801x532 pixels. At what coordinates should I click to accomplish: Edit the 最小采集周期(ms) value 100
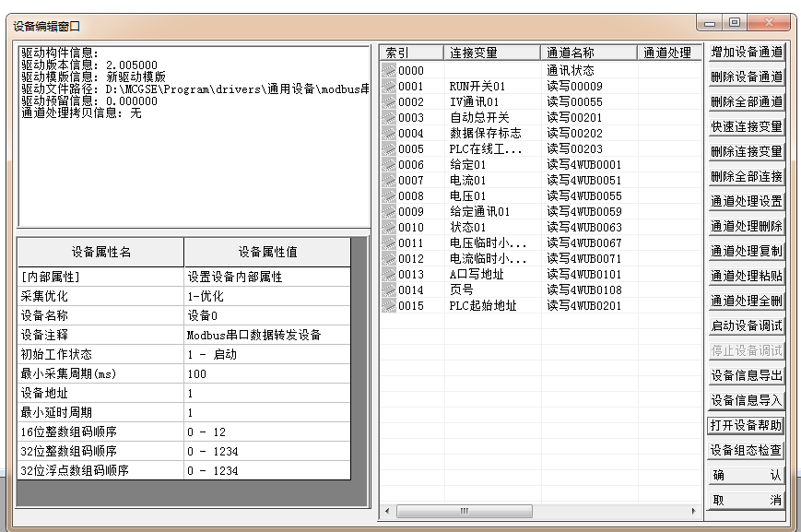[266, 373]
